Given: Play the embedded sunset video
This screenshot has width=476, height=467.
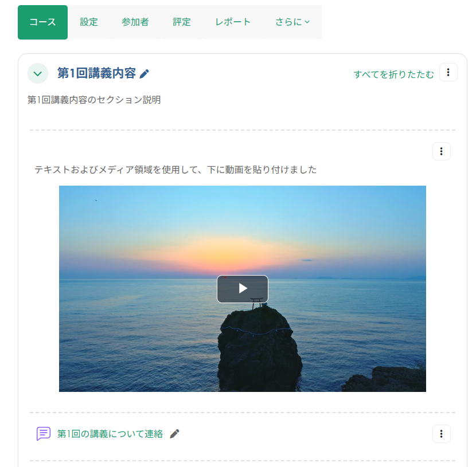Looking at the screenshot, I should (x=243, y=289).
